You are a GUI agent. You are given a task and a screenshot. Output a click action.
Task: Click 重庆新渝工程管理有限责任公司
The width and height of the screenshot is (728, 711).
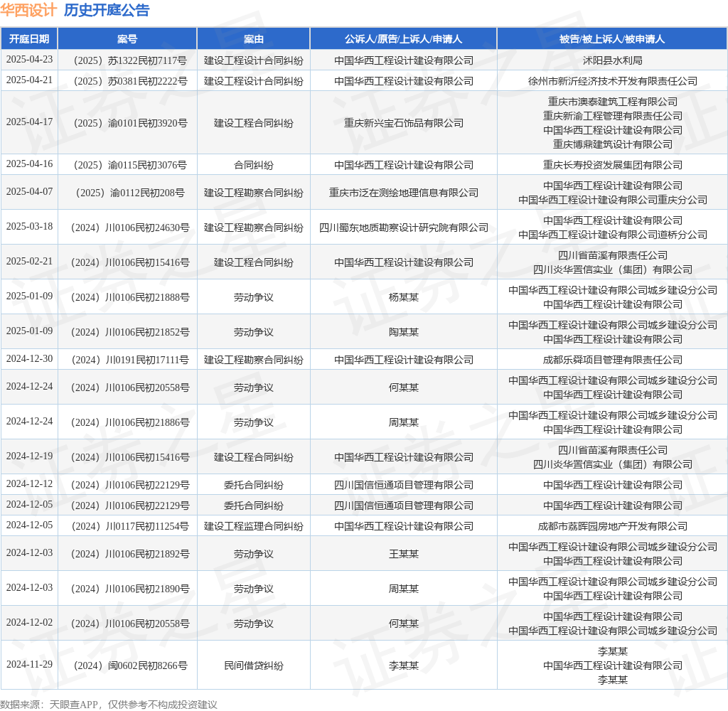pyautogui.click(x=612, y=116)
